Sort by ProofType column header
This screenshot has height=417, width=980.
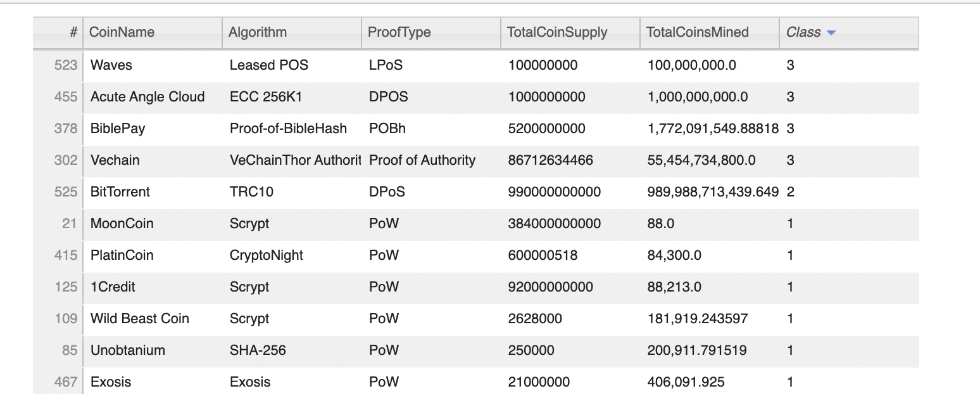(431, 32)
